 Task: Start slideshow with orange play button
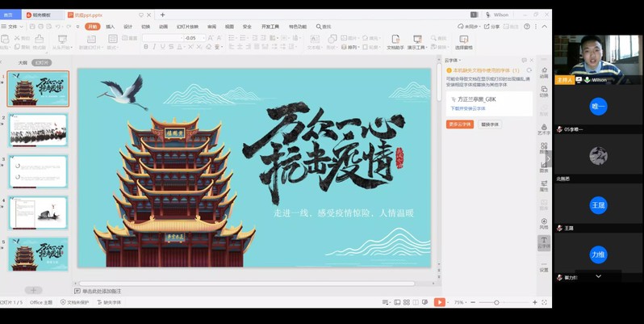439,302
